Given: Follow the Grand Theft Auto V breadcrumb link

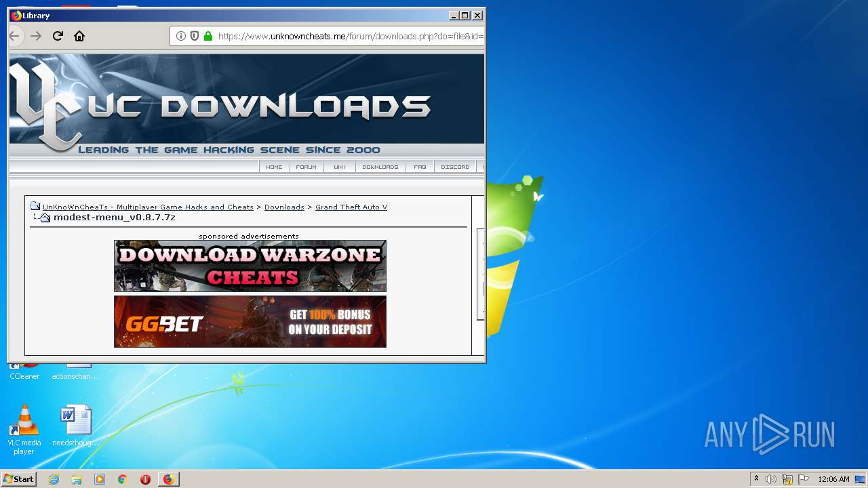Looking at the screenshot, I should 351,207.
